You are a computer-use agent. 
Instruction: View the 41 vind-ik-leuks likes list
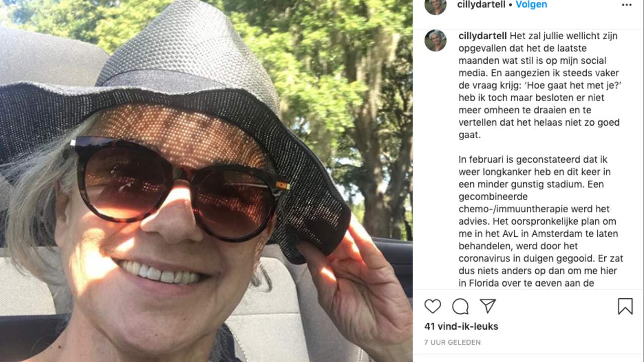[x=461, y=326]
